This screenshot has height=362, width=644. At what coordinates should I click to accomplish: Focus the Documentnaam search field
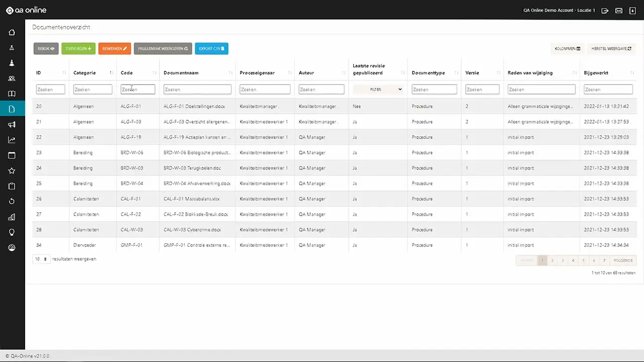click(x=197, y=89)
